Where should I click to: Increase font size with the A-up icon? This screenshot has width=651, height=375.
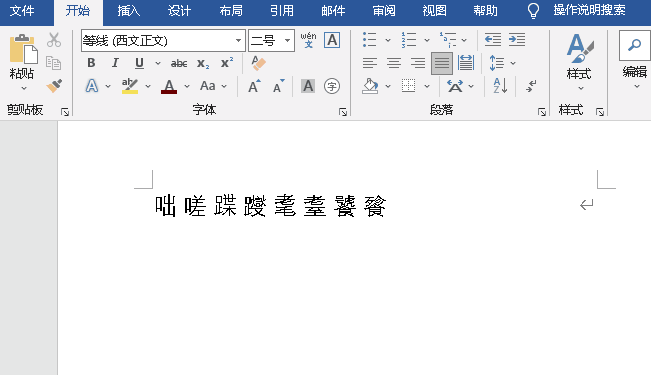pos(254,86)
